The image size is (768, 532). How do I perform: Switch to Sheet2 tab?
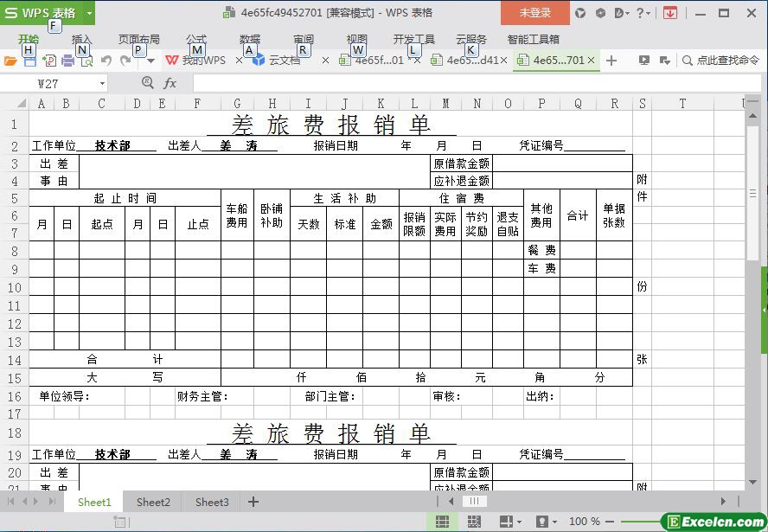tap(153, 502)
